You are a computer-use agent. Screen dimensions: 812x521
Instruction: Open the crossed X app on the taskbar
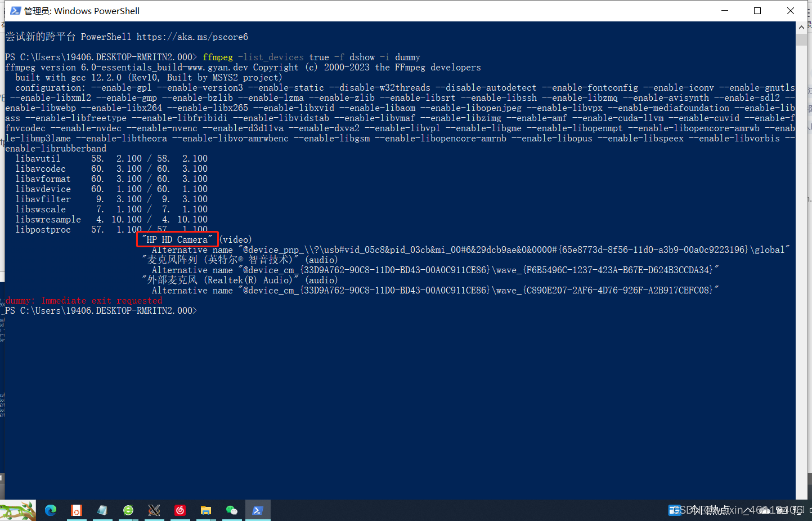pyautogui.click(x=154, y=510)
